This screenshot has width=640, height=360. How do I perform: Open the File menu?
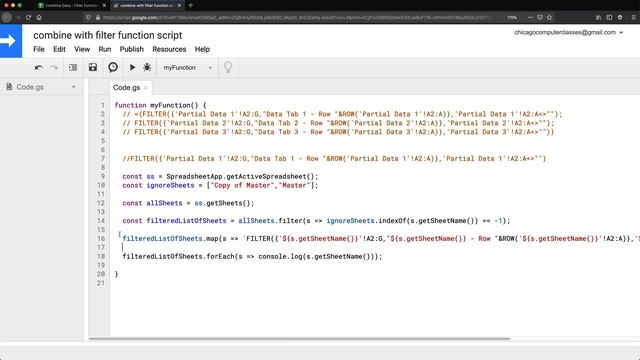coord(39,49)
